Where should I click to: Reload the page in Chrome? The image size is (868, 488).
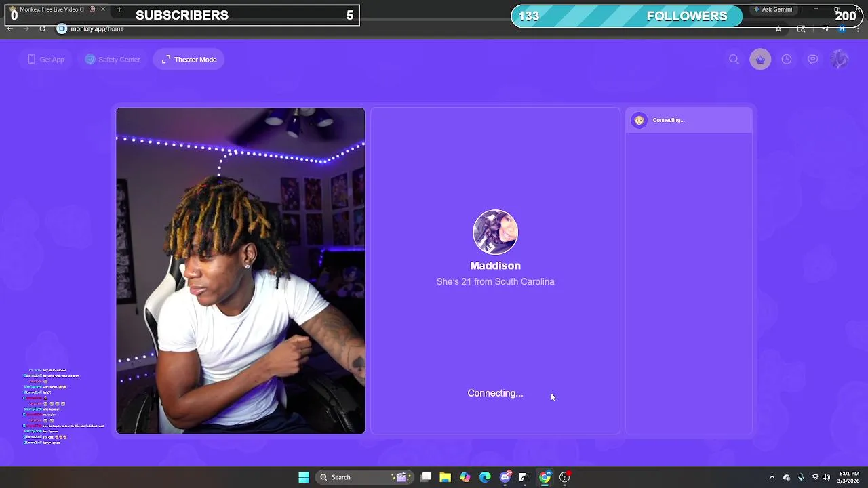tap(42, 28)
